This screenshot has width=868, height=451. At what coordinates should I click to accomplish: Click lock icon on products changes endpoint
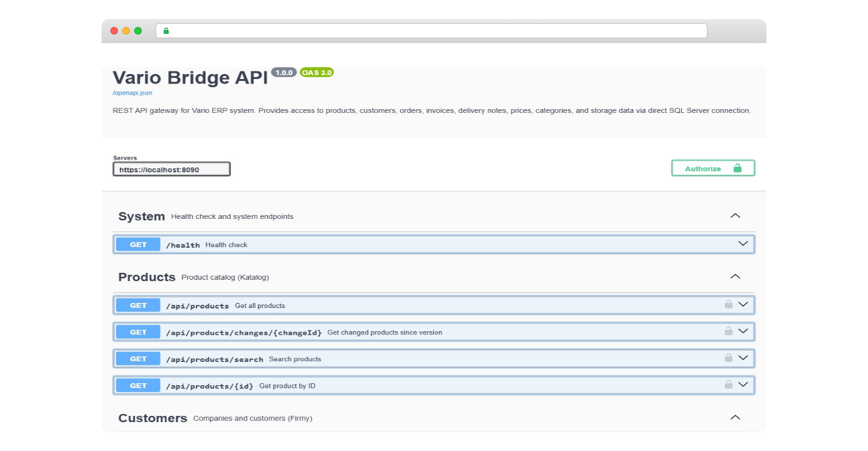(x=728, y=331)
